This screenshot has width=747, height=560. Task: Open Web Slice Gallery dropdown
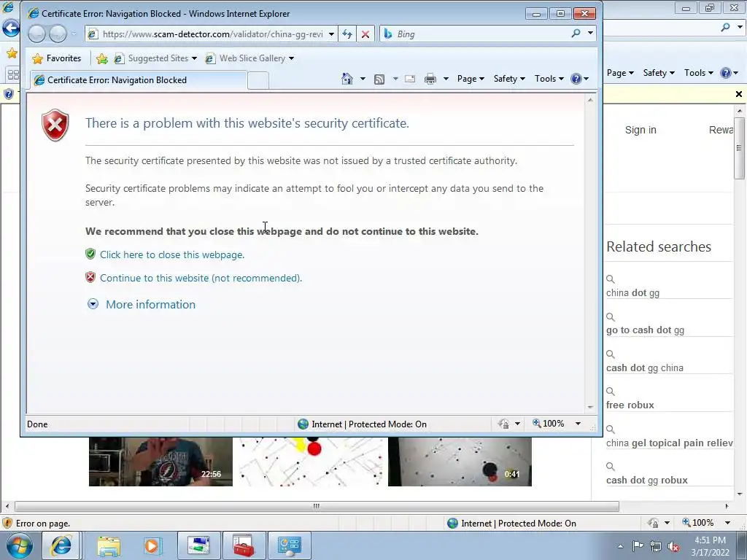click(x=291, y=58)
